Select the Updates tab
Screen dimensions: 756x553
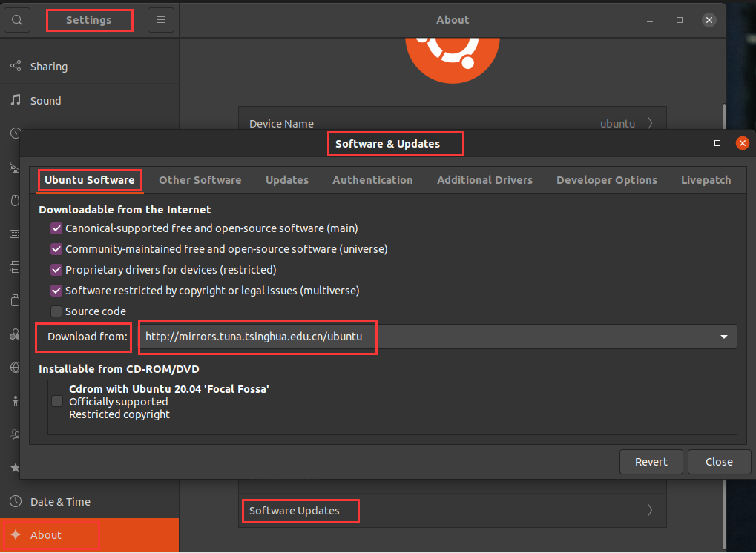click(x=286, y=179)
